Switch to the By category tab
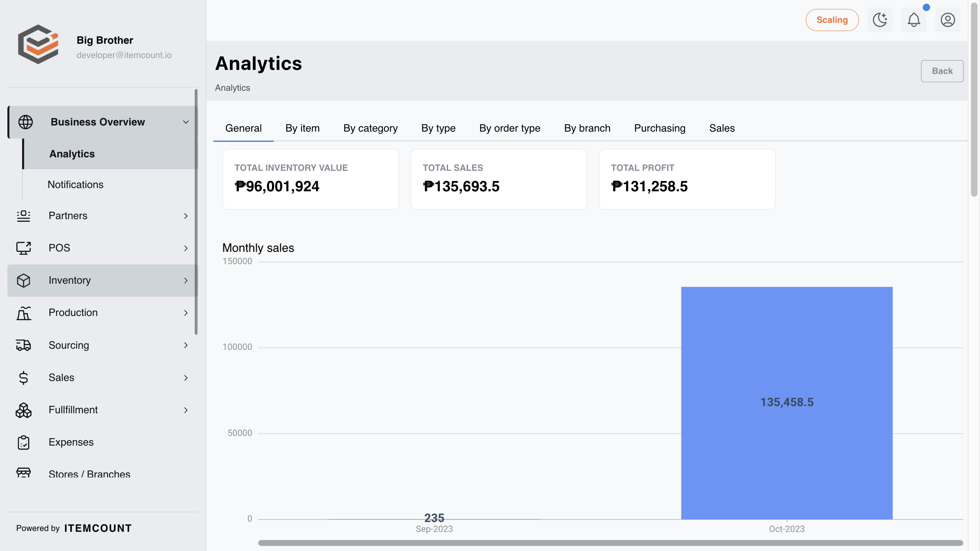980x551 pixels. [370, 128]
